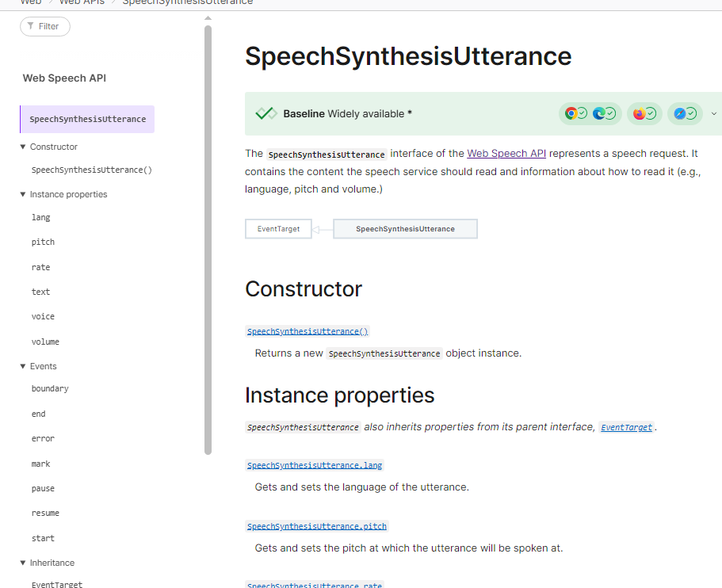Click the Safari browser compatibility icon

point(679,113)
